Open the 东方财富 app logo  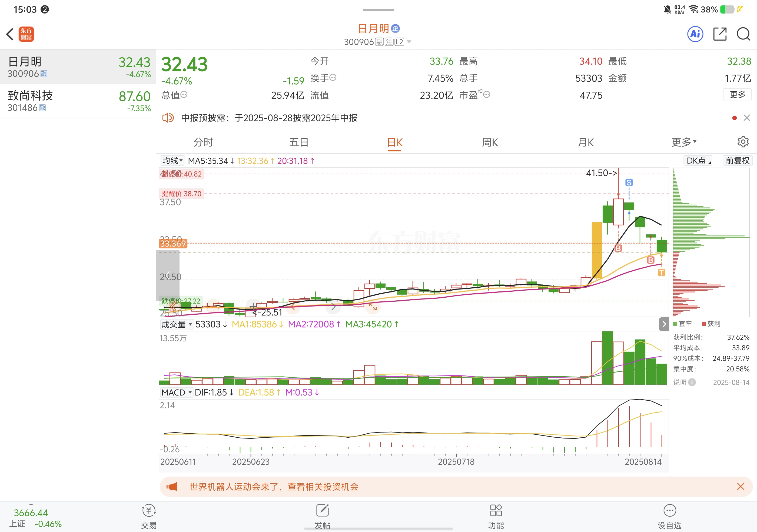26,34
